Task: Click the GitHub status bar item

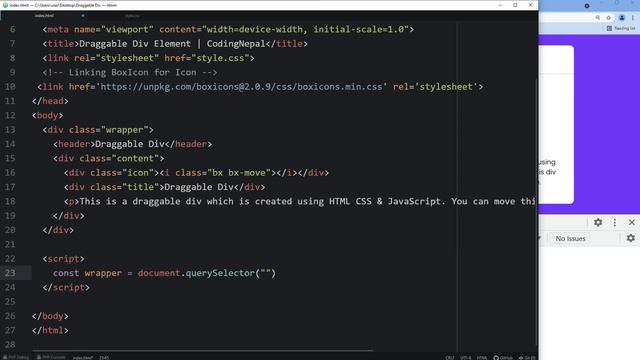Action: (x=503, y=358)
